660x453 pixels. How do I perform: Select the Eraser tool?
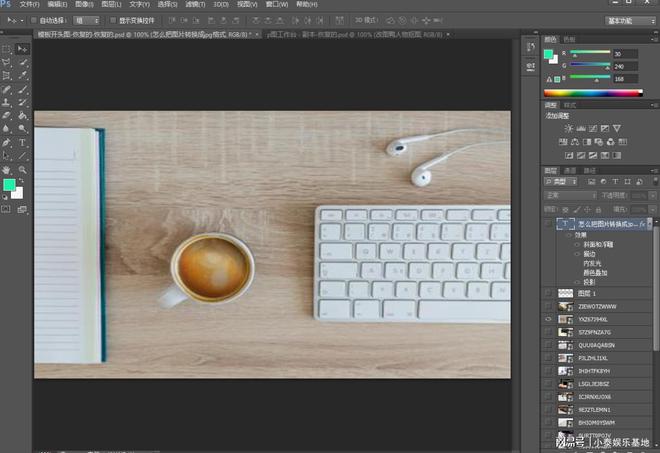(x=6, y=115)
